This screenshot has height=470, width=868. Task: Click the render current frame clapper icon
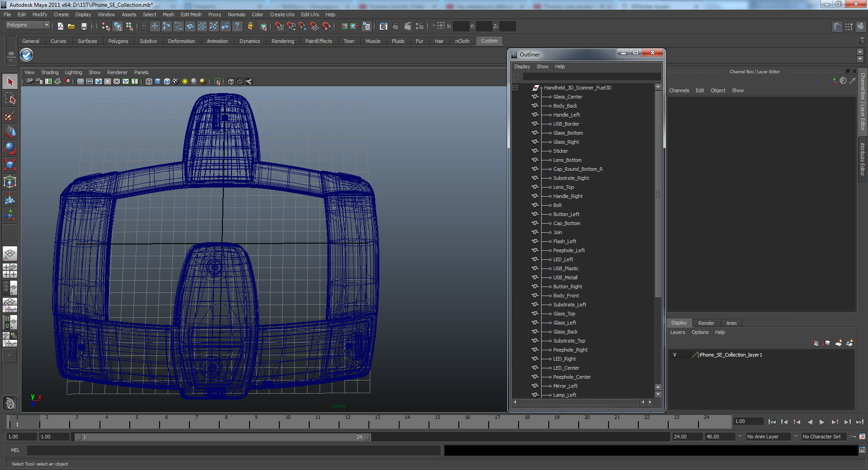[396, 26]
